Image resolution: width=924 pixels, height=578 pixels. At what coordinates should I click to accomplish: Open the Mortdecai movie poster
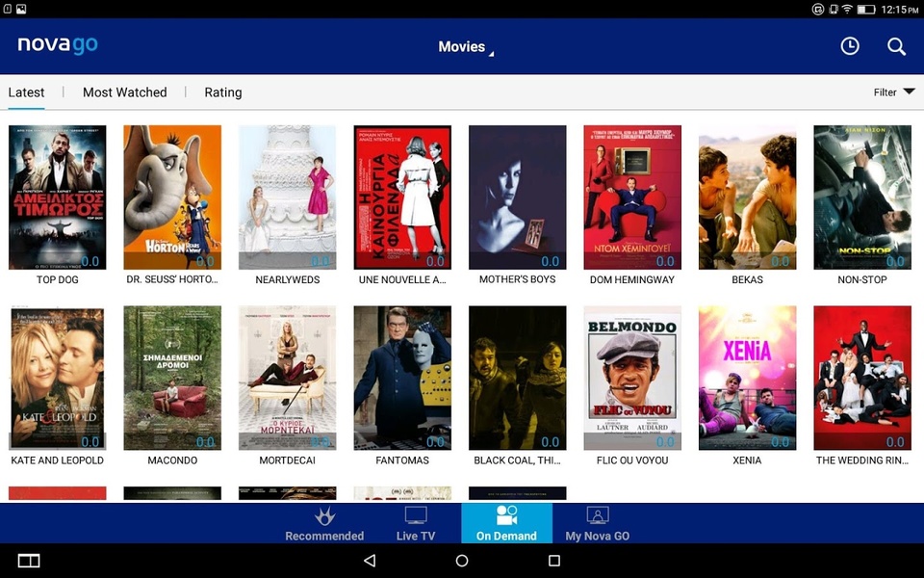pos(288,378)
